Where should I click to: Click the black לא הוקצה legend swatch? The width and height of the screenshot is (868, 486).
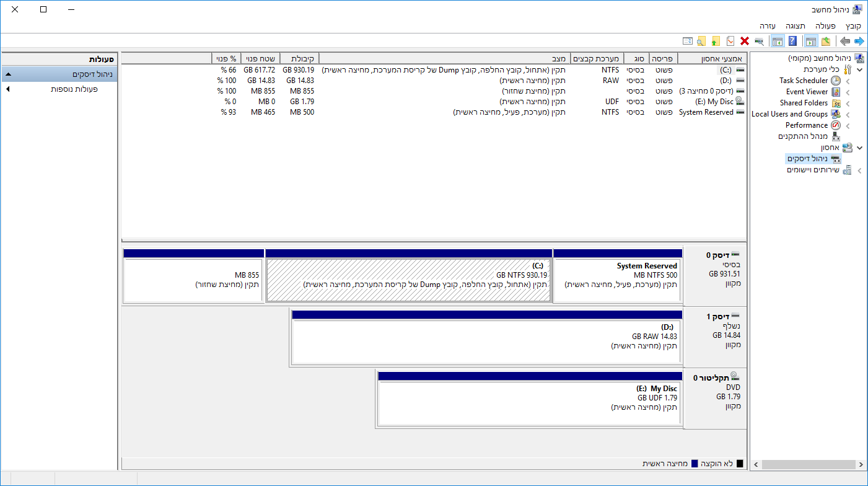coord(739,464)
